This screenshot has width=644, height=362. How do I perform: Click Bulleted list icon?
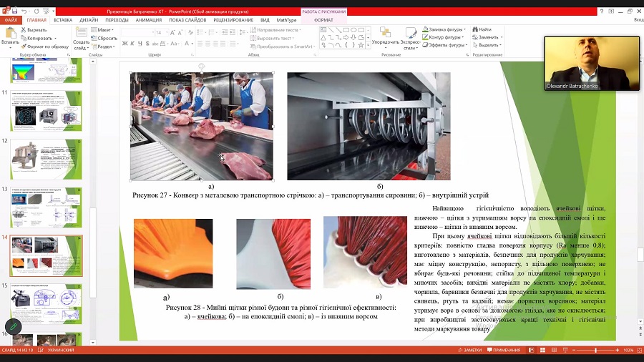pos(201,32)
